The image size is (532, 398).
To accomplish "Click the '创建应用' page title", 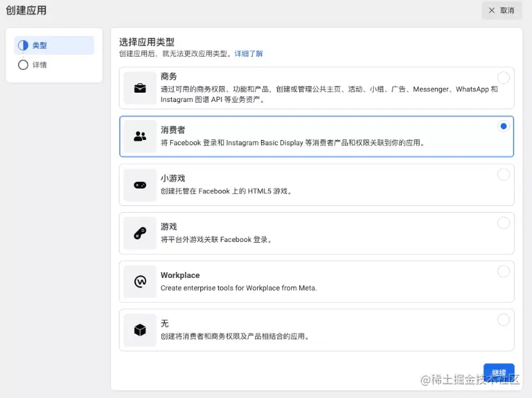I will [26, 10].
